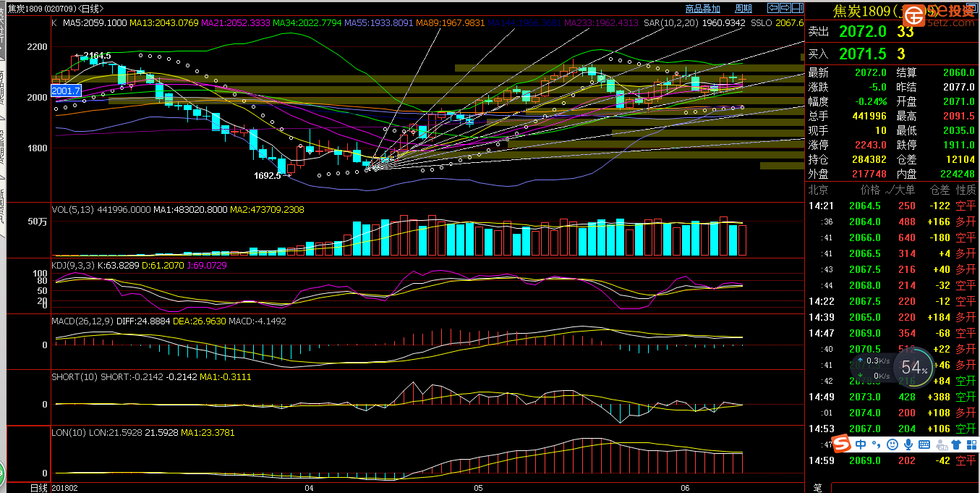
Task: Click Sogou microphone voice input icon
Action: tap(908, 444)
